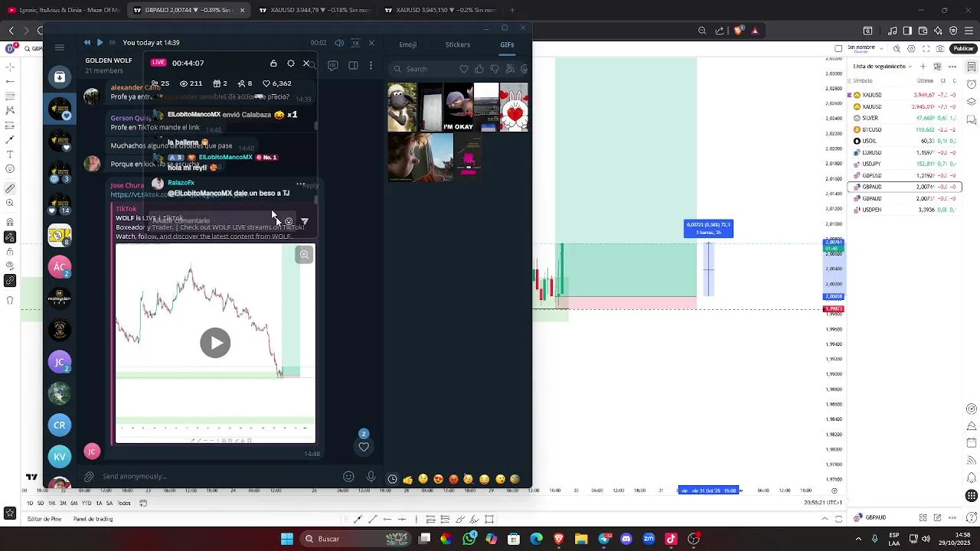Mute the Telegram audio player volume
This screenshot has width=980, height=551.
[x=339, y=43]
